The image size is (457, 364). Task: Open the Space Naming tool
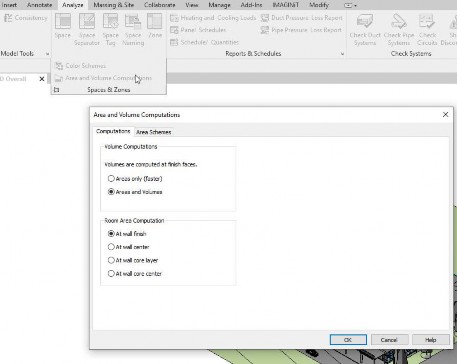coord(133,30)
